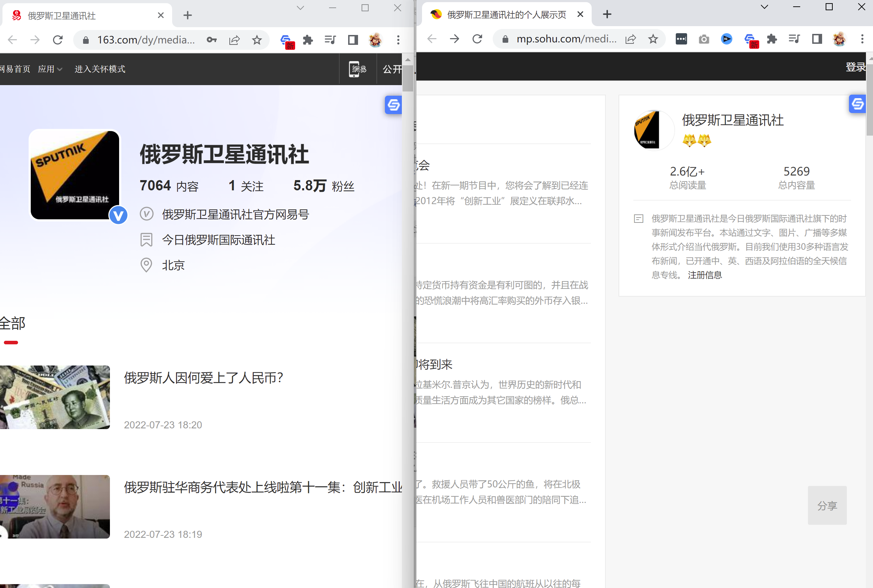The image size is (873, 588).
Task: Click floating blue translate widget on sohu page
Action: (857, 104)
